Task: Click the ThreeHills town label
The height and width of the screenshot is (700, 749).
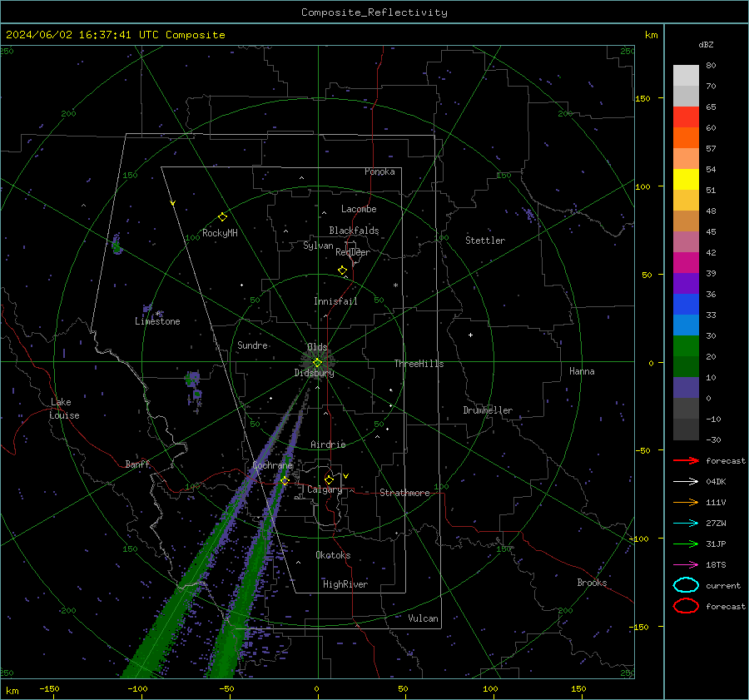Action: tap(419, 364)
